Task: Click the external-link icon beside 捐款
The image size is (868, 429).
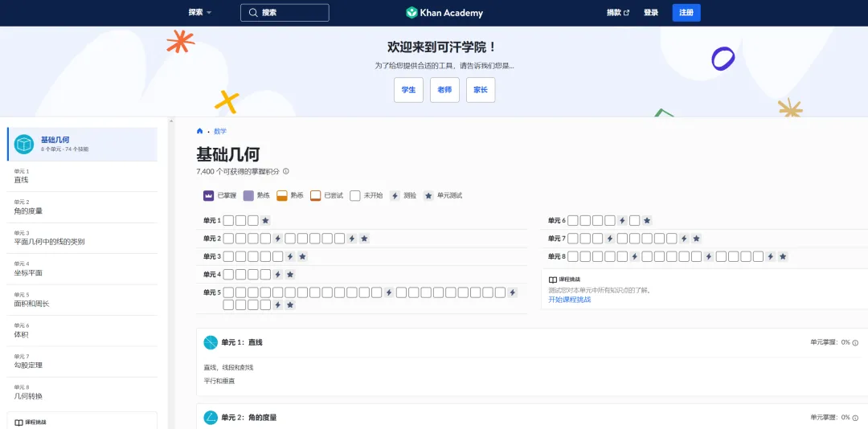Action: click(627, 13)
